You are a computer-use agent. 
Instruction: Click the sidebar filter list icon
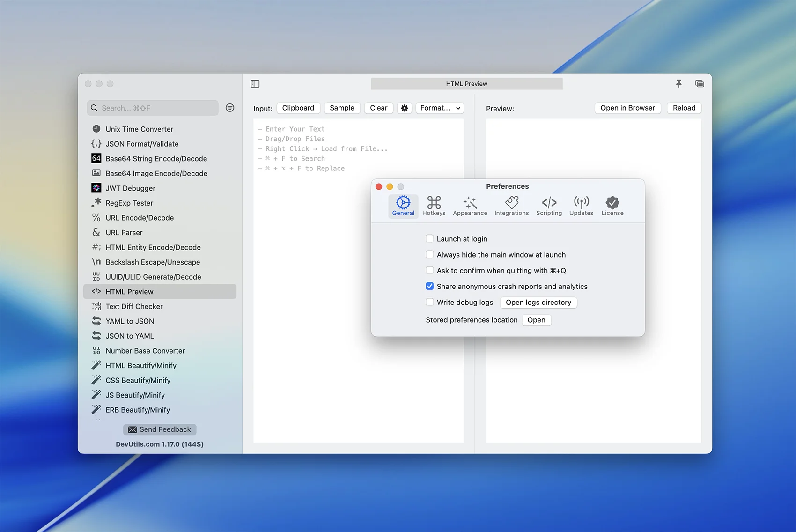click(x=230, y=108)
